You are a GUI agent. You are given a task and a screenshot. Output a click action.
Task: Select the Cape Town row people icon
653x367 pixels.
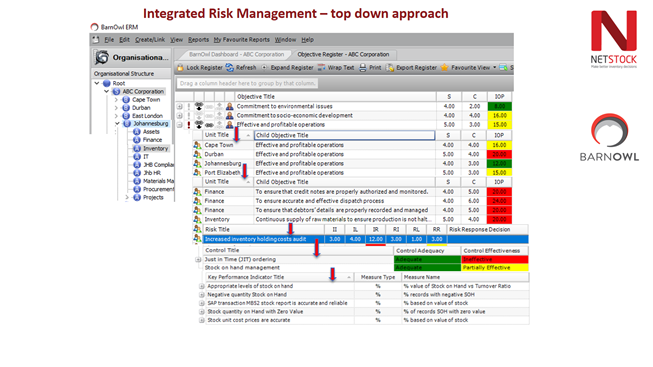pyautogui.click(x=197, y=145)
